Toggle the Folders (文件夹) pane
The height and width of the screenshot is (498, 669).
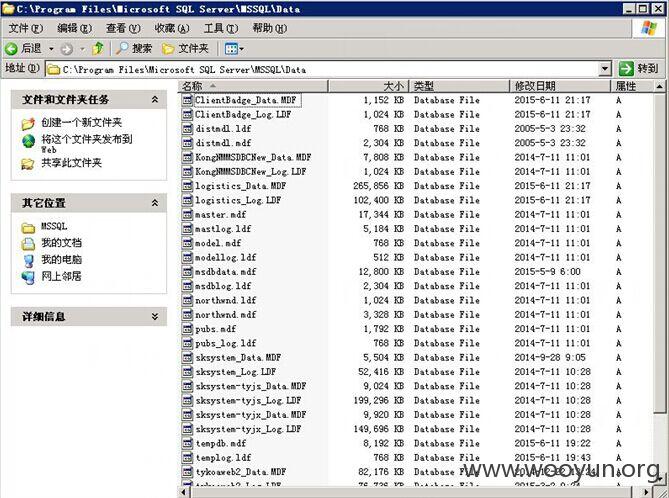tap(185, 48)
